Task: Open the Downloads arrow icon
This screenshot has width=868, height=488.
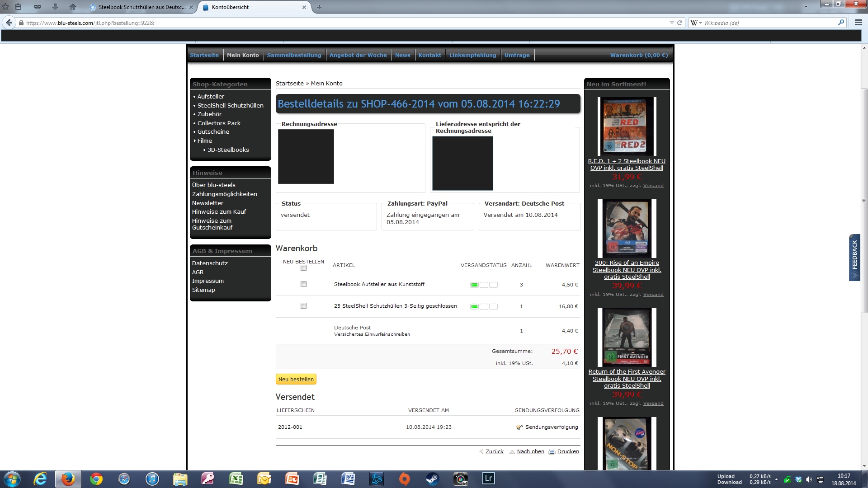Action: [x=55, y=7]
